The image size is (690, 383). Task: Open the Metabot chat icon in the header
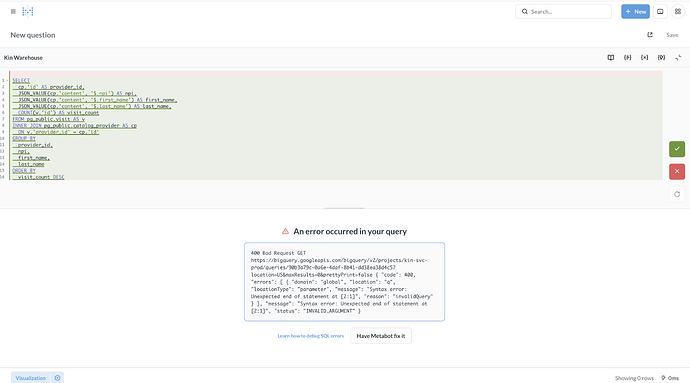(660, 11)
